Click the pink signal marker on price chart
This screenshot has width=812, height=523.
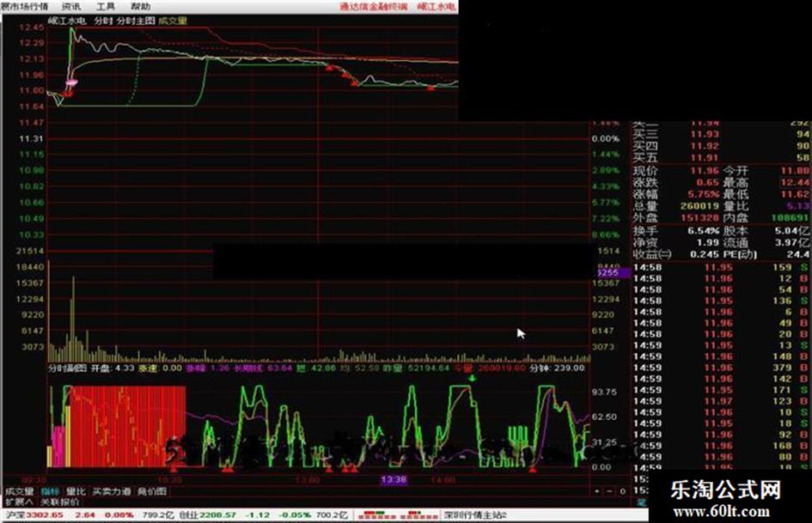tap(71, 82)
